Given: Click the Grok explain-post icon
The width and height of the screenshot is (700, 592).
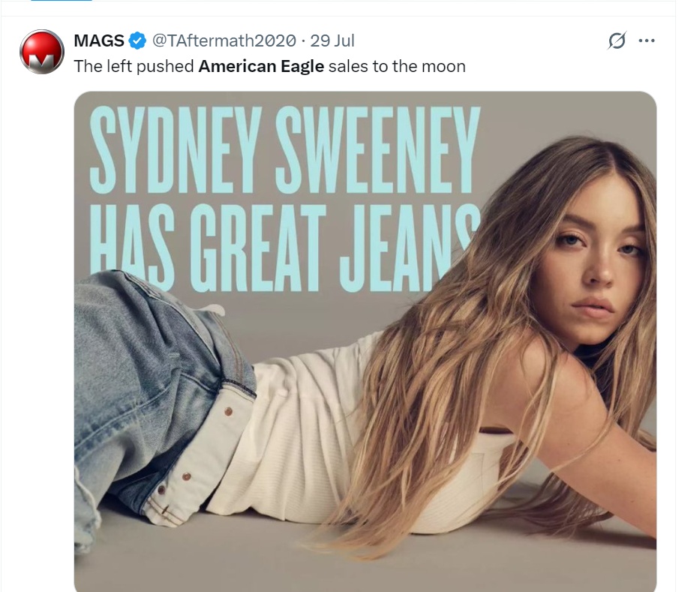Looking at the screenshot, I should point(617,41).
